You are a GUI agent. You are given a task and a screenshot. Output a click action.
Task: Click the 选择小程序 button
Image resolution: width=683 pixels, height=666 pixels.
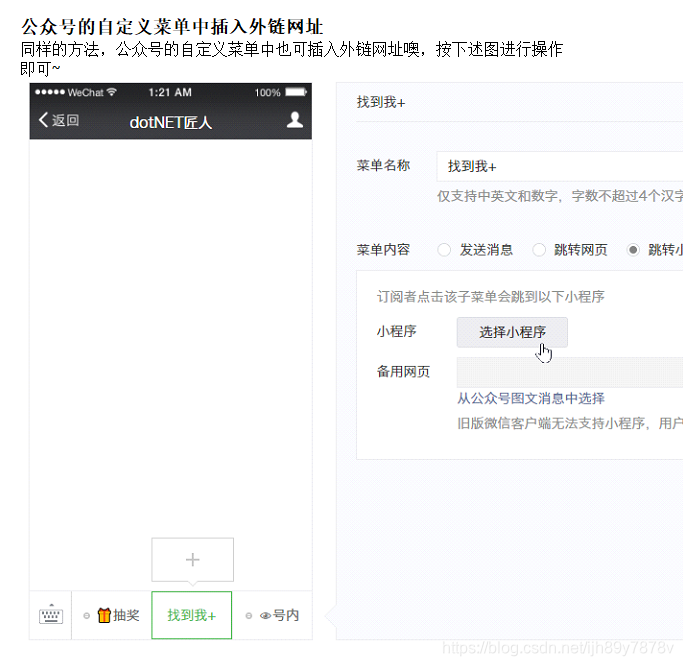(x=512, y=332)
